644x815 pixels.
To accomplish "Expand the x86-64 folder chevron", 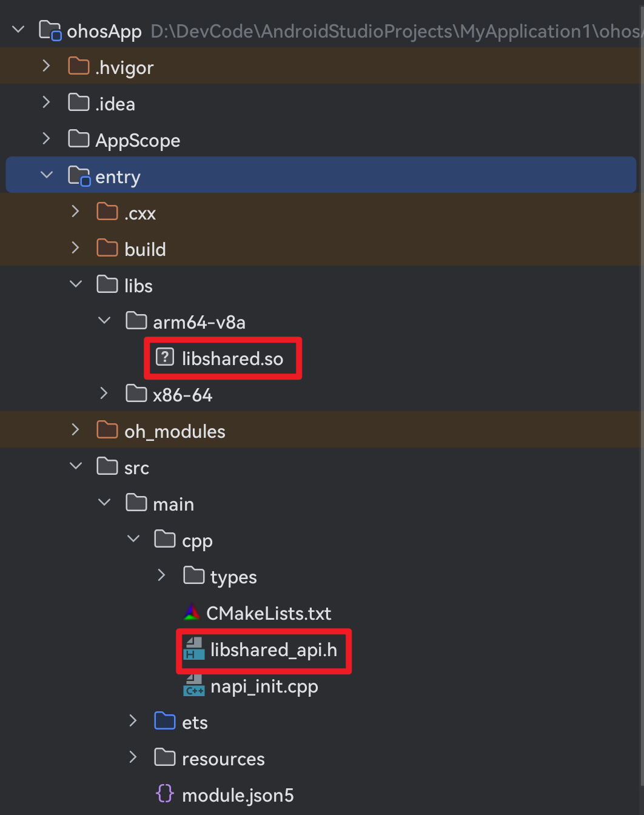I will tap(104, 393).
